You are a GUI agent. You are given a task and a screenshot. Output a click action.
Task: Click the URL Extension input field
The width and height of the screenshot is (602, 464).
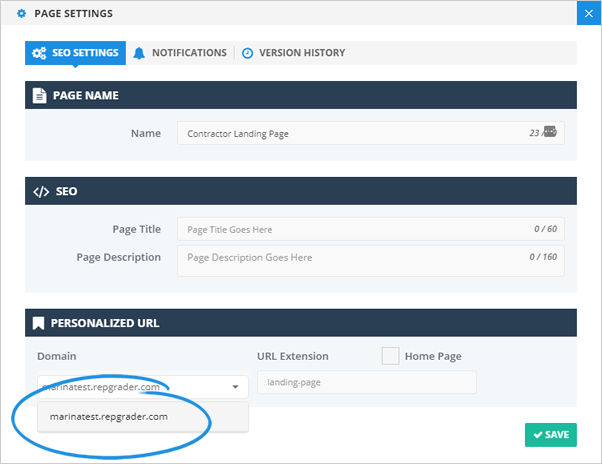366,383
